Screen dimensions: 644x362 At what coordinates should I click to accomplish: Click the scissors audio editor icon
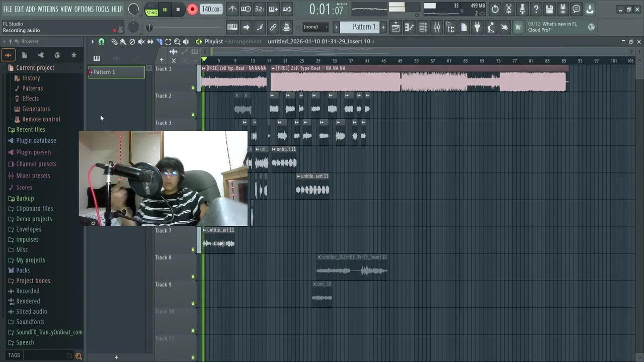(509, 9)
